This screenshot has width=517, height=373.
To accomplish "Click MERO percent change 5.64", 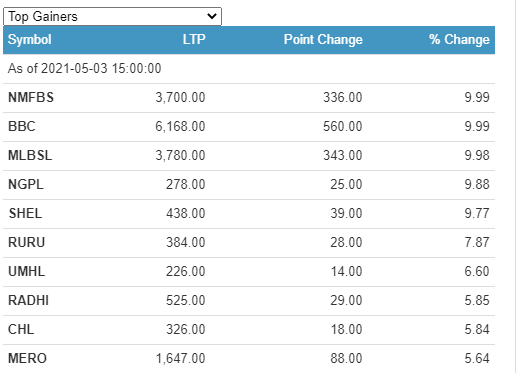I will [x=477, y=359].
